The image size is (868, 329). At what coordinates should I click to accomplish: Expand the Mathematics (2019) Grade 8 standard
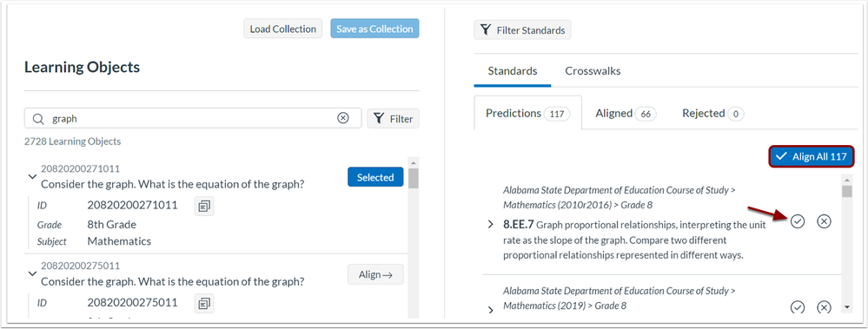[490, 310]
